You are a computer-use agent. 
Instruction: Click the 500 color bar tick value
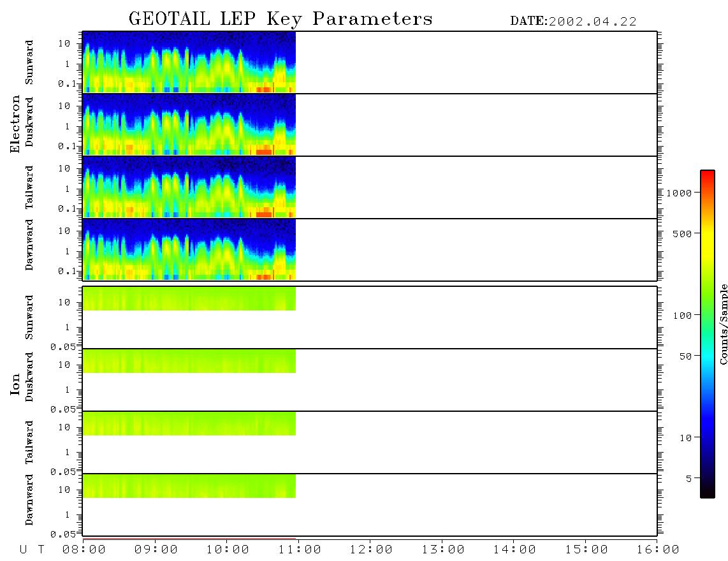pos(682,234)
